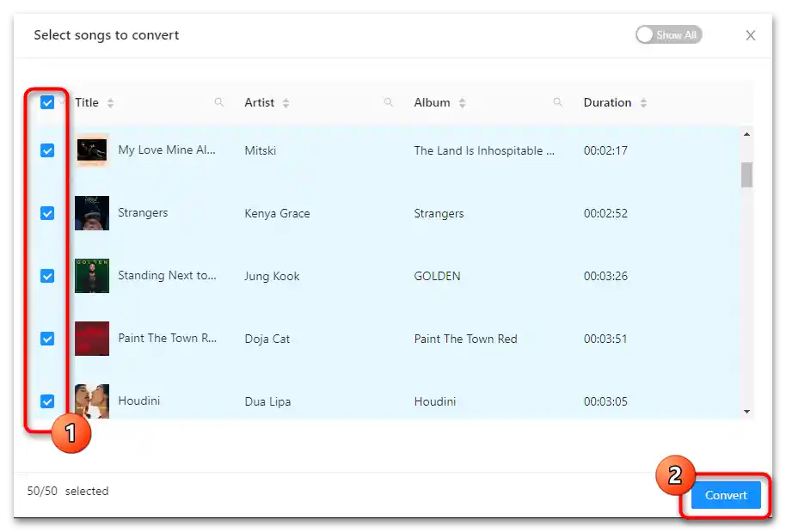Screen dimensions: 786x532
Task: Sort songs using Title sort arrows
Action: point(111,103)
